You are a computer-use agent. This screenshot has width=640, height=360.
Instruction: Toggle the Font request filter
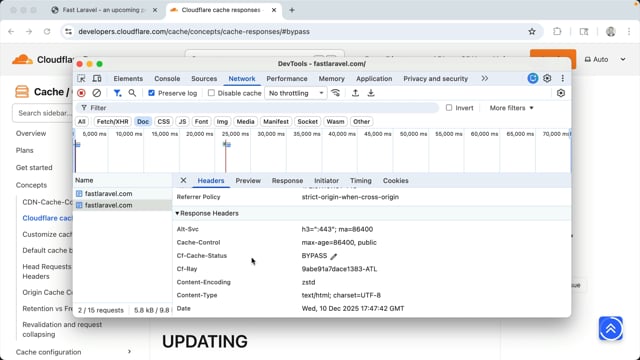[201, 122]
